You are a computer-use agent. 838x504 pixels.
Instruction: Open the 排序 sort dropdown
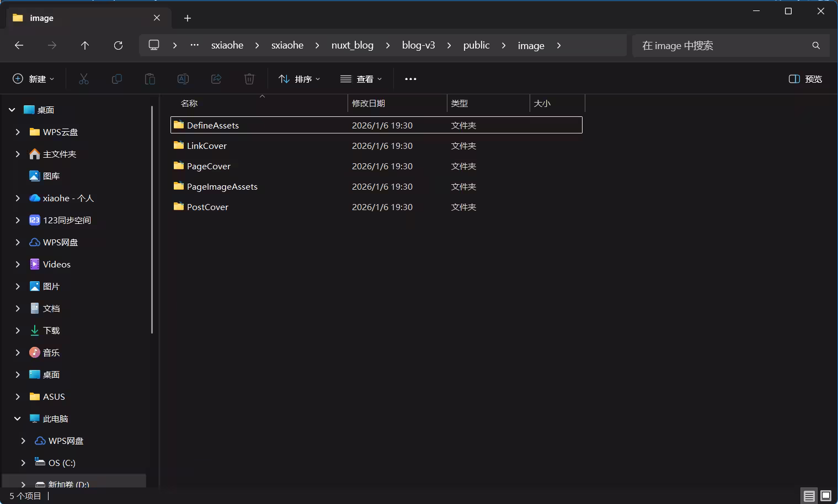pos(300,79)
